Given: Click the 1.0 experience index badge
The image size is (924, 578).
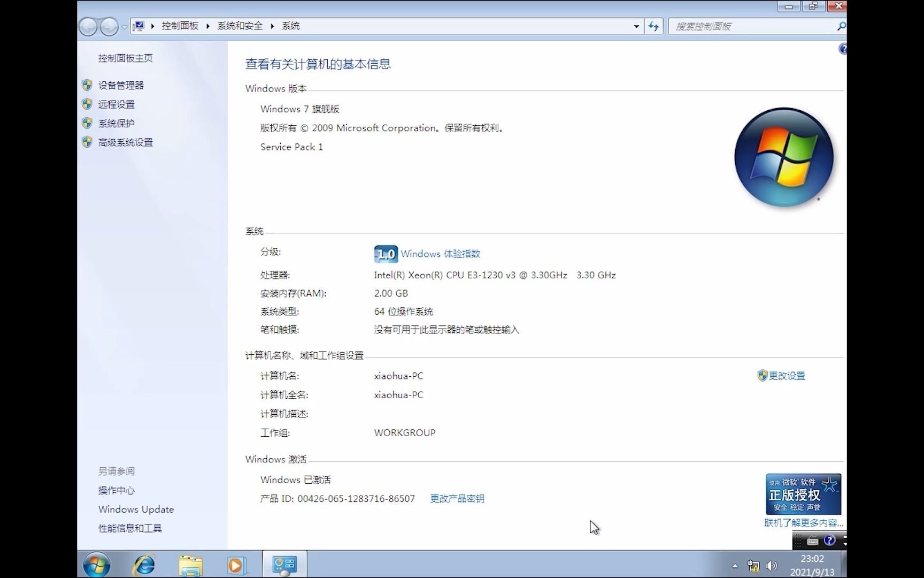Looking at the screenshot, I should (x=386, y=254).
